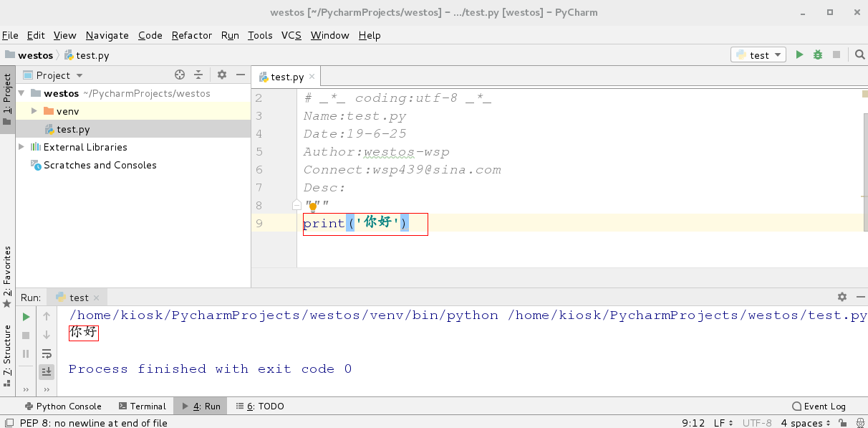Hide the Project tool window
This screenshot has height=428, width=868.
tap(239, 75)
